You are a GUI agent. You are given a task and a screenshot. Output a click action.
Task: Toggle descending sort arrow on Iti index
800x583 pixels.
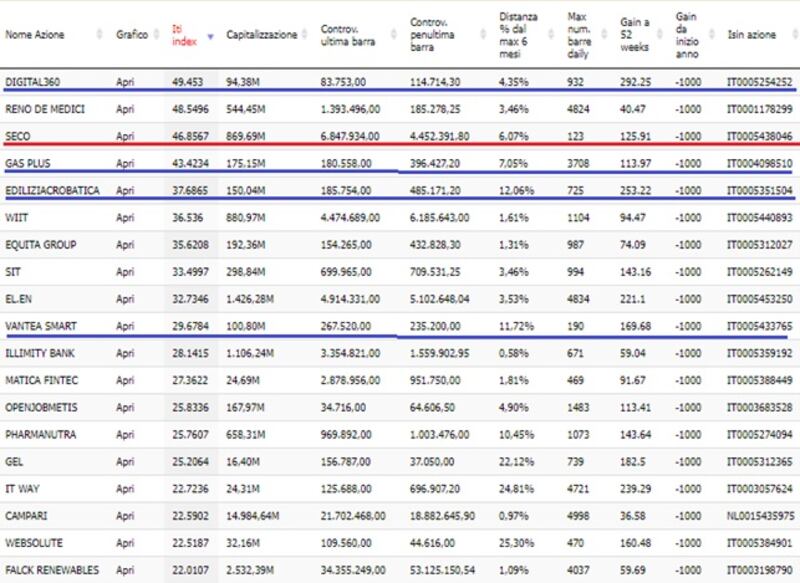coord(210,36)
